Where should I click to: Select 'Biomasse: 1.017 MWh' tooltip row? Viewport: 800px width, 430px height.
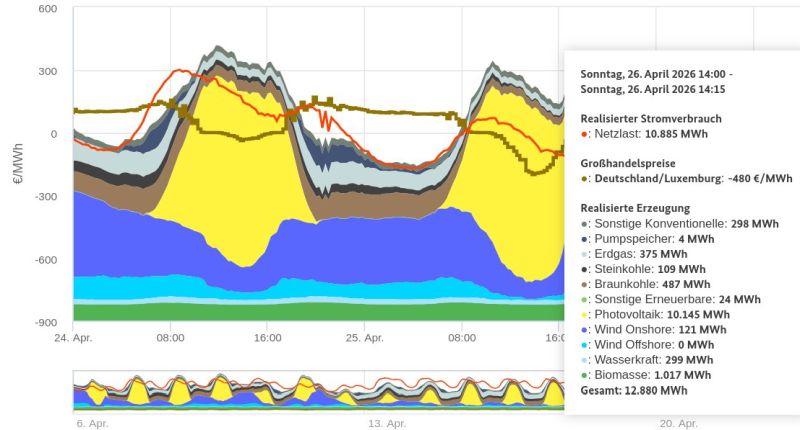[x=645, y=375]
